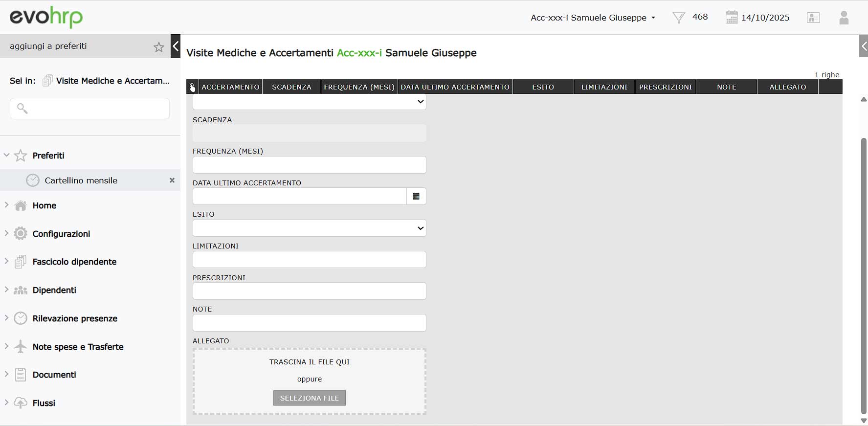Collapse the left sidebar with arrow
Viewport: 868px width, 426px height.
[176, 46]
